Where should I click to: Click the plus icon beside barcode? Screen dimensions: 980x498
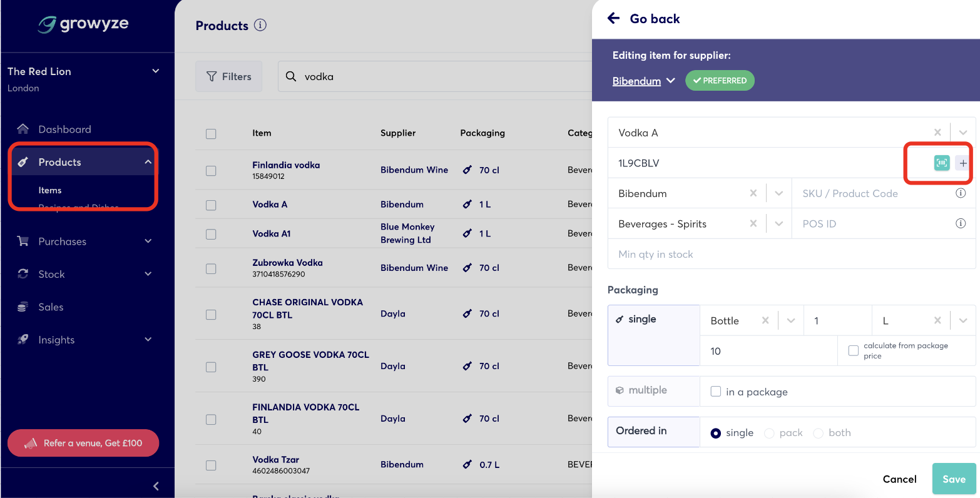point(963,163)
